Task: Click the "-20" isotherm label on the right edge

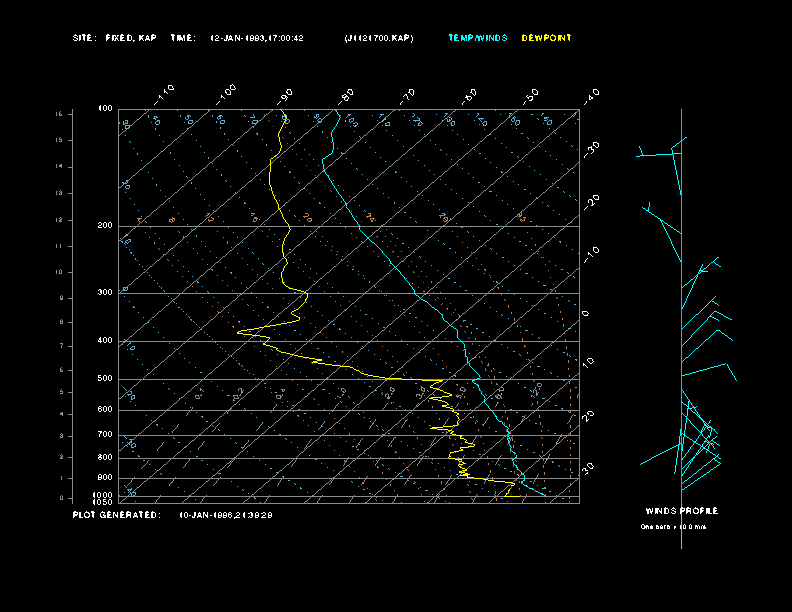Action: 591,202
